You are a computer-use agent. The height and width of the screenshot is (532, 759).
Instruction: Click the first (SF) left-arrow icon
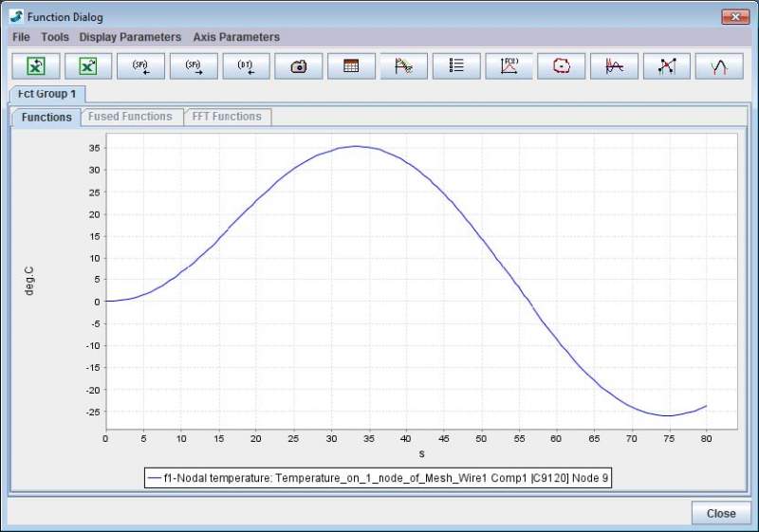140,65
